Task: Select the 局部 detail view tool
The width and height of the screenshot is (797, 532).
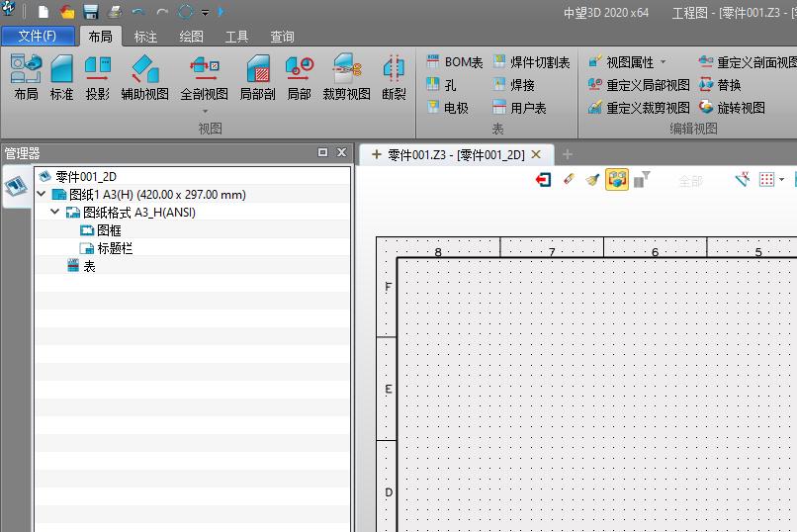Action: 299,77
